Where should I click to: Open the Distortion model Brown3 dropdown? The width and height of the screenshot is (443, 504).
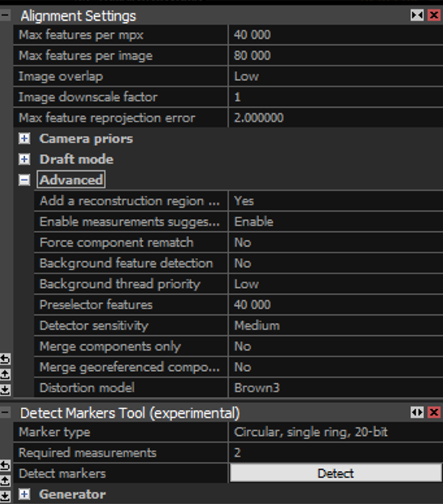coord(335,388)
